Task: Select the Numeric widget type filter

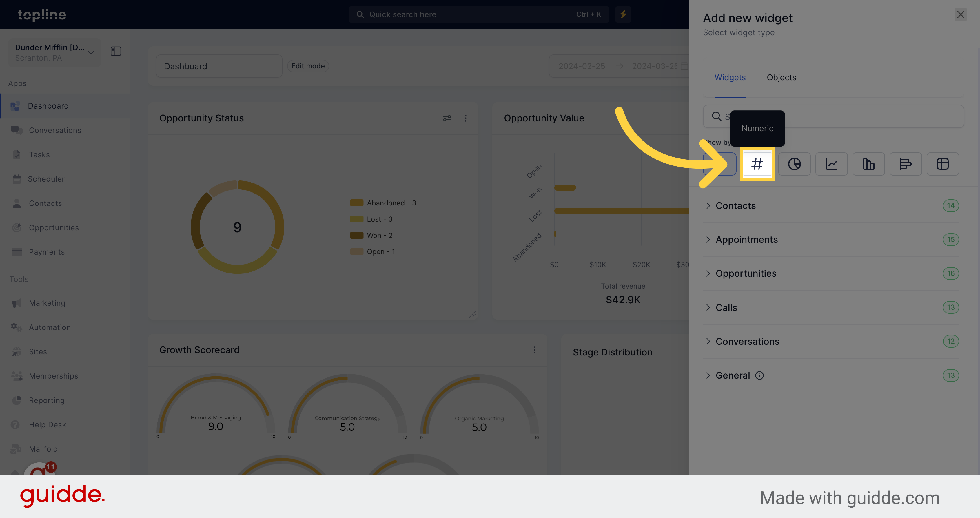Action: 757,164
